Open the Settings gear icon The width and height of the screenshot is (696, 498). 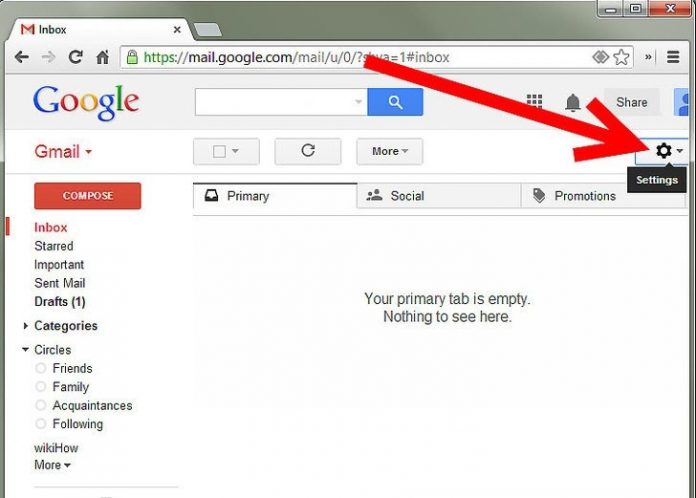[664, 151]
